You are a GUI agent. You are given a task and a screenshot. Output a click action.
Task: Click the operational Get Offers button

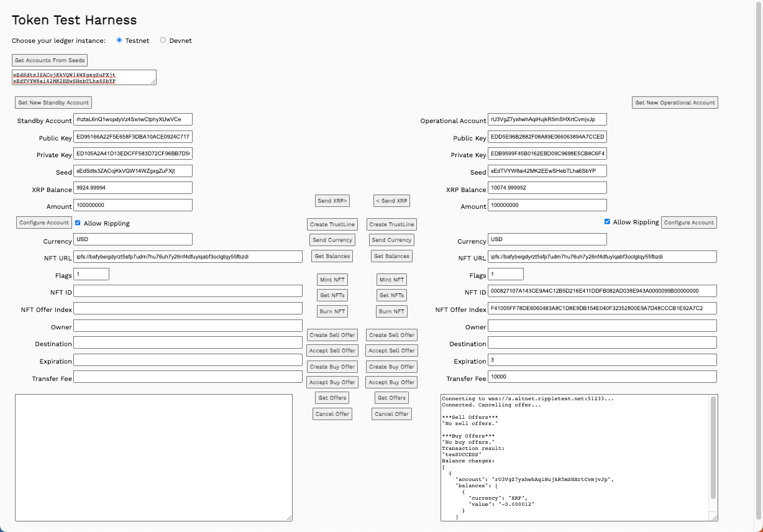391,398
